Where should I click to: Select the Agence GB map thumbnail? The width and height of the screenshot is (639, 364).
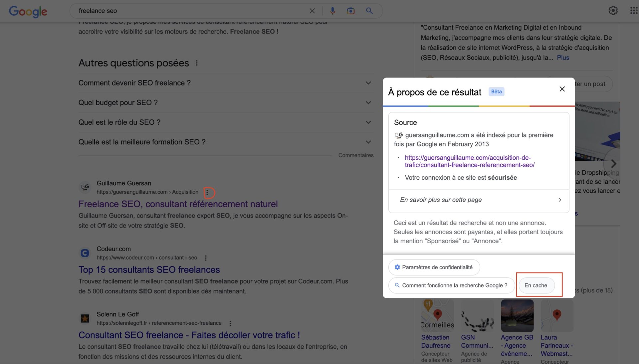click(x=517, y=315)
